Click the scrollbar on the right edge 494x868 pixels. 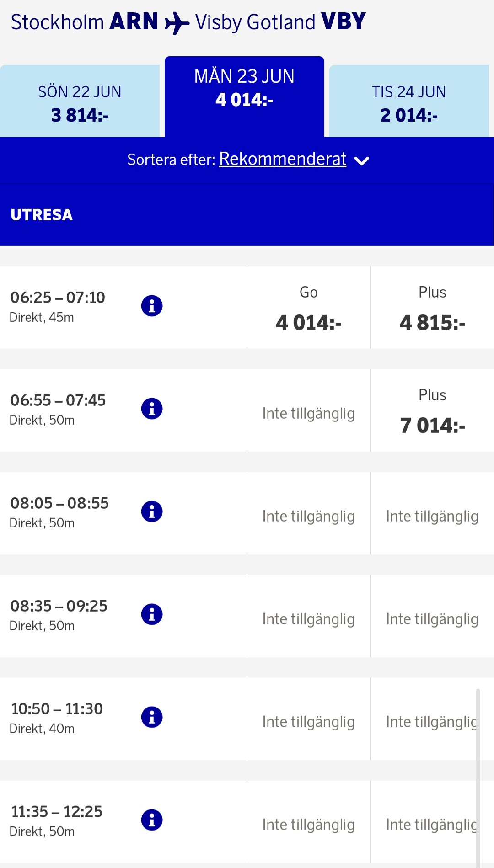pos(478,777)
